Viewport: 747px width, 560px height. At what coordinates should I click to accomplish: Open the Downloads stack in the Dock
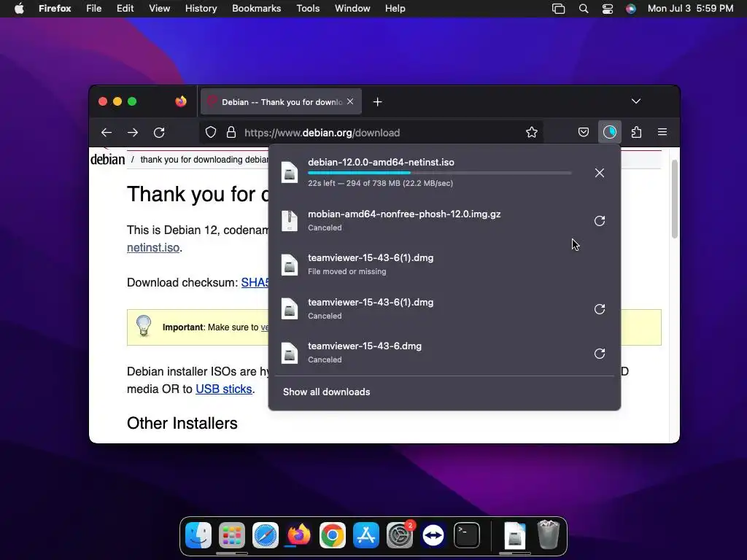[x=514, y=535]
